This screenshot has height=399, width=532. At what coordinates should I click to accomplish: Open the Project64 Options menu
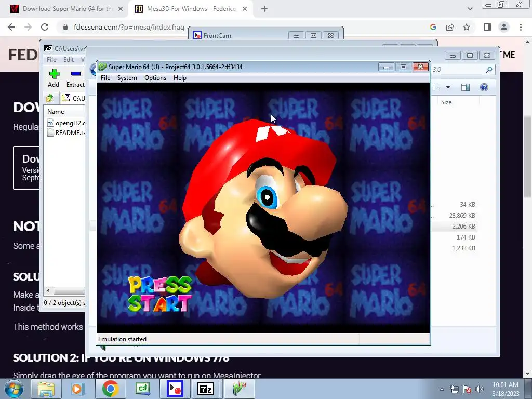pyautogui.click(x=155, y=78)
